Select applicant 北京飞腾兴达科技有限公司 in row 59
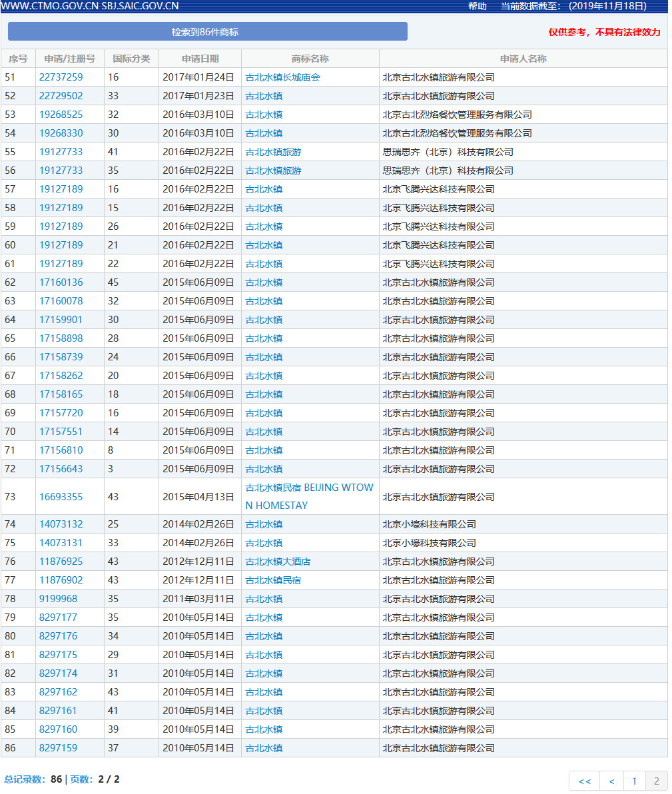 click(438, 226)
